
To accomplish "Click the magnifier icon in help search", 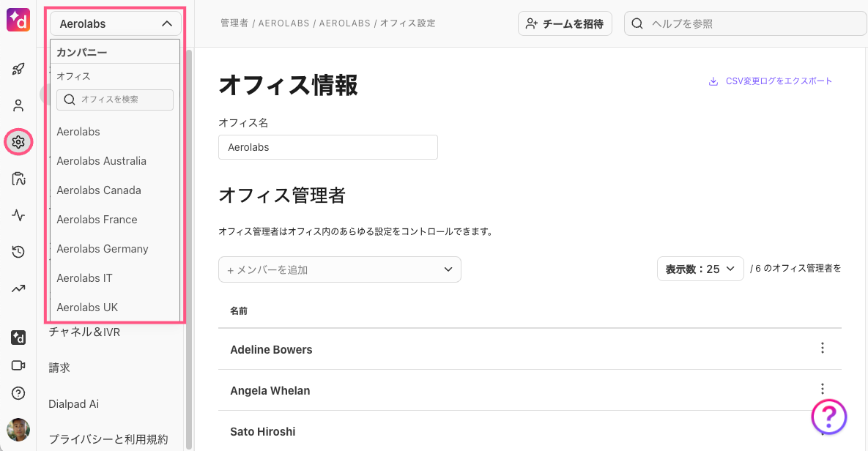I will pyautogui.click(x=637, y=24).
